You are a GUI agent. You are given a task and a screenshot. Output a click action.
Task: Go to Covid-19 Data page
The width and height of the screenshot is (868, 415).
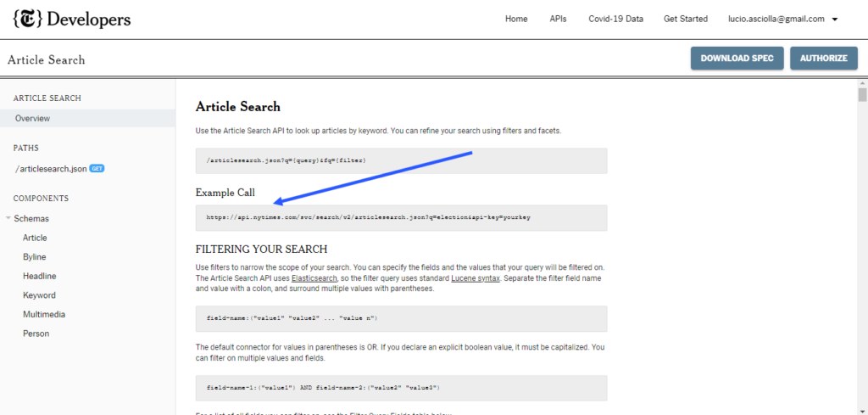(615, 19)
